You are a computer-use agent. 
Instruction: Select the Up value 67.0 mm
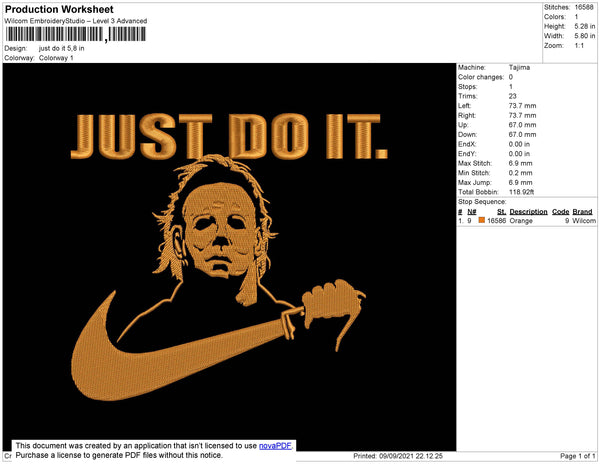(522, 125)
